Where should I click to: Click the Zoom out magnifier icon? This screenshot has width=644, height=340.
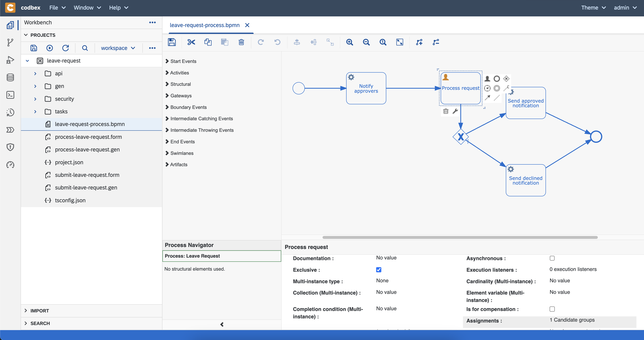(x=366, y=42)
